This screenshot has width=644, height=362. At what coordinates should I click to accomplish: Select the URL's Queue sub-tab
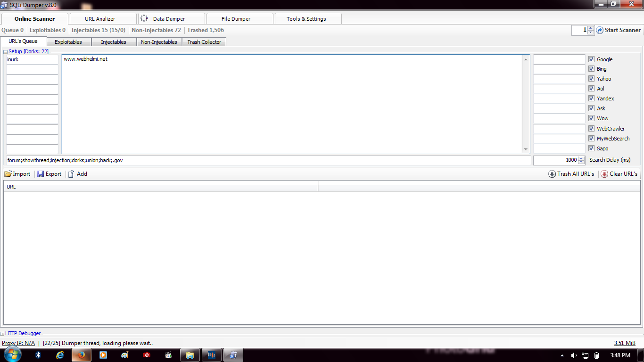click(x=23, y=41)
